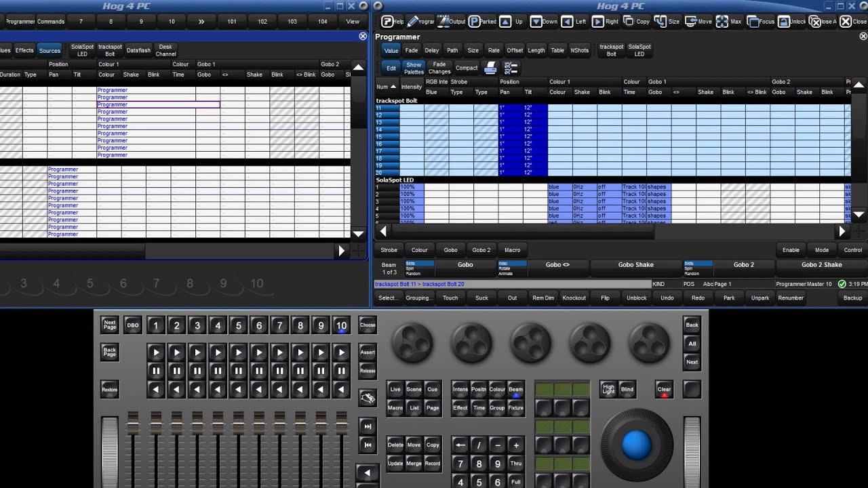Click the Programmer table right scroll arrow

click(x=842, y=231)
